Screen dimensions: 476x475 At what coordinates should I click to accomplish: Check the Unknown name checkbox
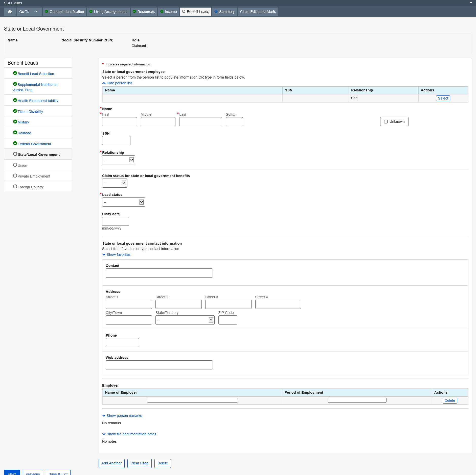tap(386, 122)
